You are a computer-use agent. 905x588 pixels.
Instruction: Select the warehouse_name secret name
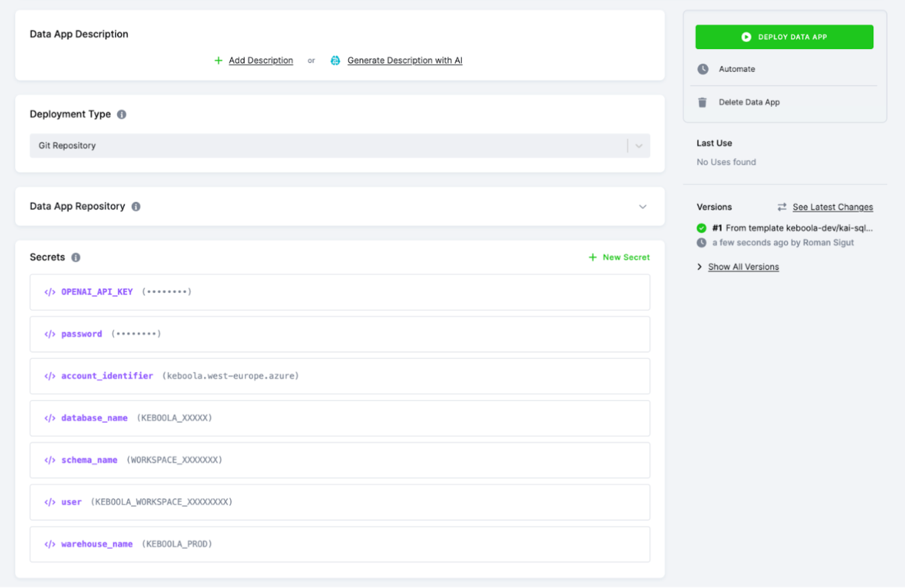(97, 545)
